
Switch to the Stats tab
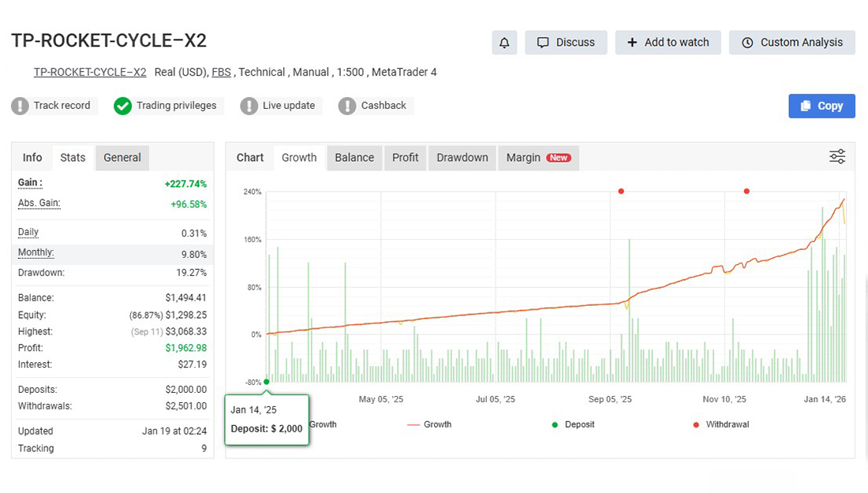(73, 157)
